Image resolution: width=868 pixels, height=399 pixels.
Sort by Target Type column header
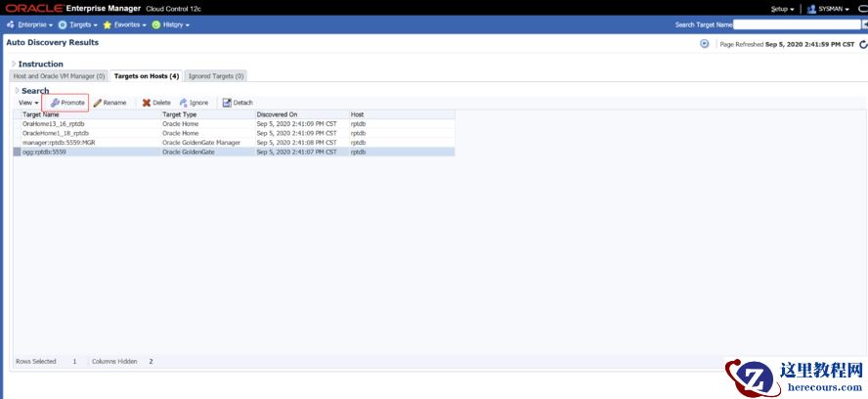pos(207,114)
